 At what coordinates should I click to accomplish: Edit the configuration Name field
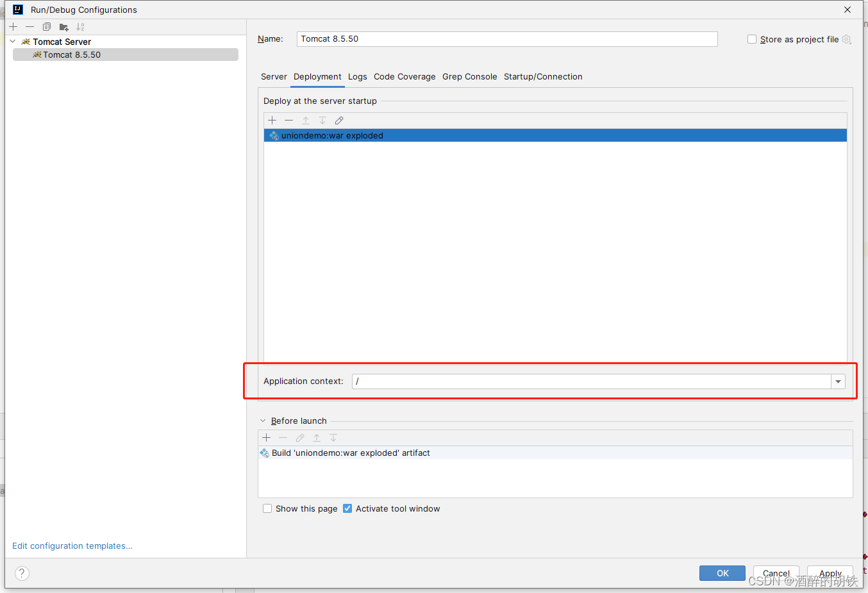pos(507,39)
